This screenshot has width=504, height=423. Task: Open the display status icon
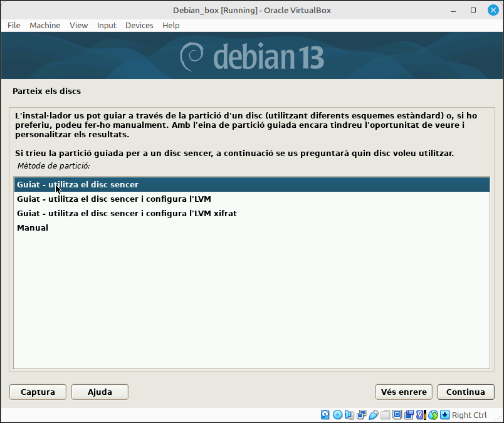point(397,415)
